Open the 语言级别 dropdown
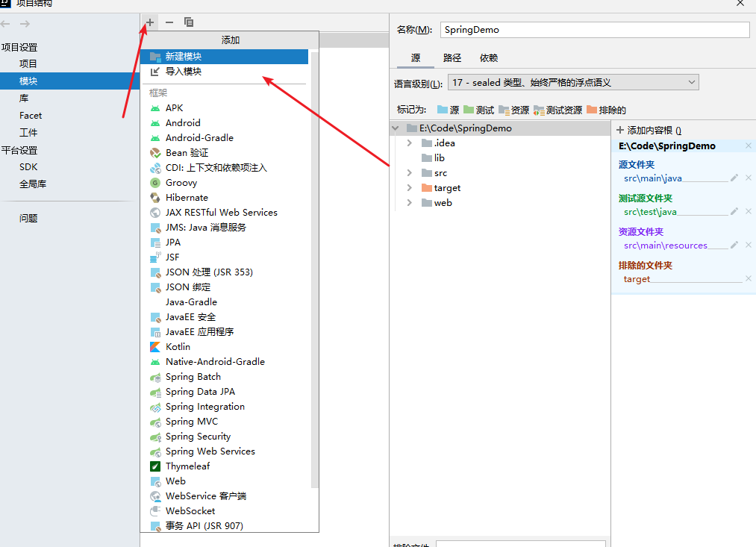 (x=573, y=82)
